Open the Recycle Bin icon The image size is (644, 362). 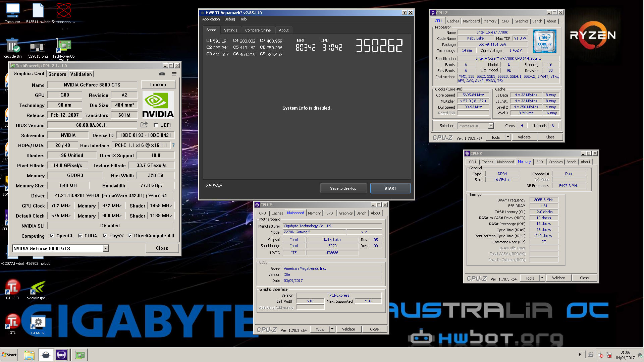pyautogui.click(x=12, y=48)
